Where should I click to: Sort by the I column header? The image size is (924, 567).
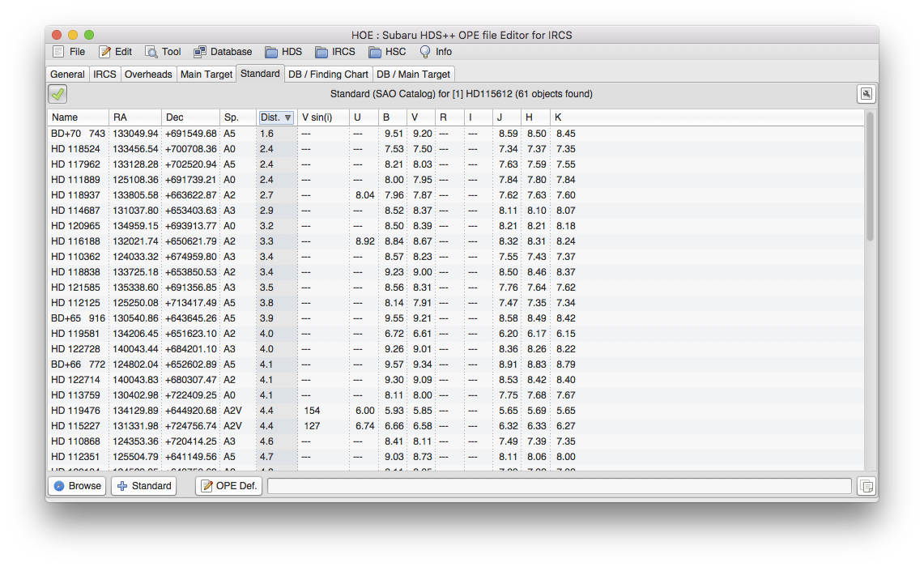pos(478,117)
